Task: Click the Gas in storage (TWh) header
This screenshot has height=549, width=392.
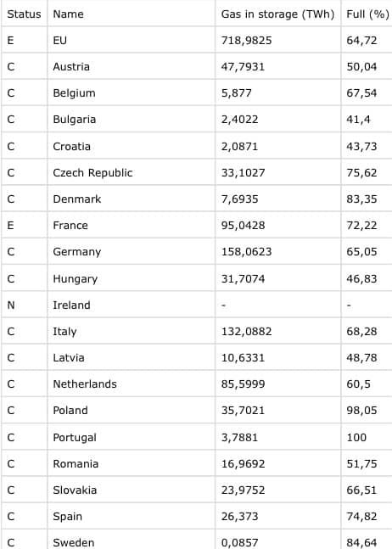Action: (277, 14)
